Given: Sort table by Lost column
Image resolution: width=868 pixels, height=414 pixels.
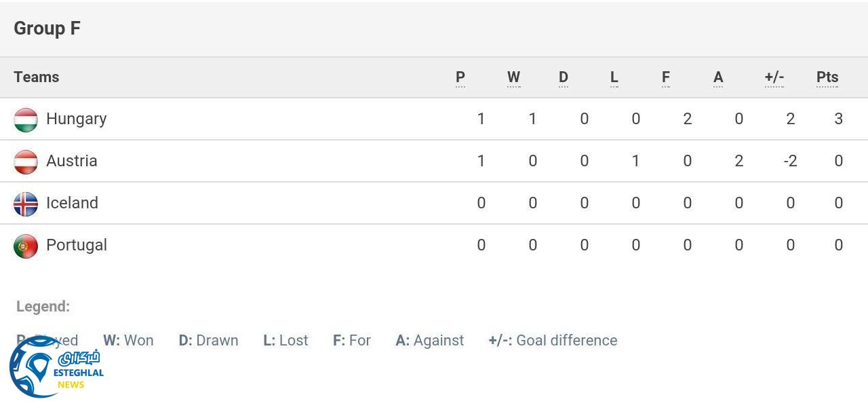Looking at the screenshot, I should tap(614, 77).
